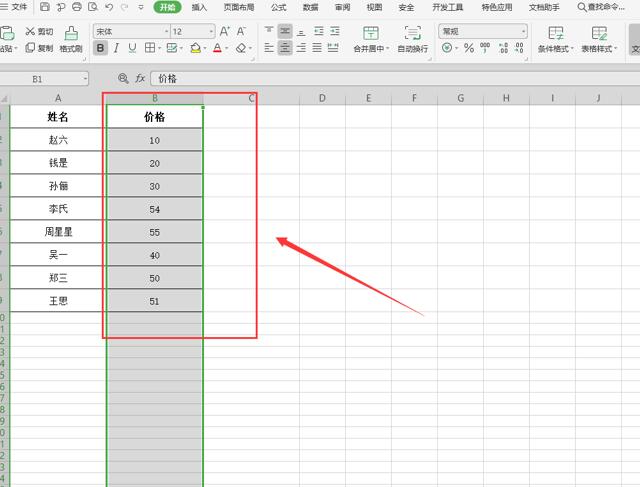Click the Search Commands (查找命令) box

click(601, 7)
